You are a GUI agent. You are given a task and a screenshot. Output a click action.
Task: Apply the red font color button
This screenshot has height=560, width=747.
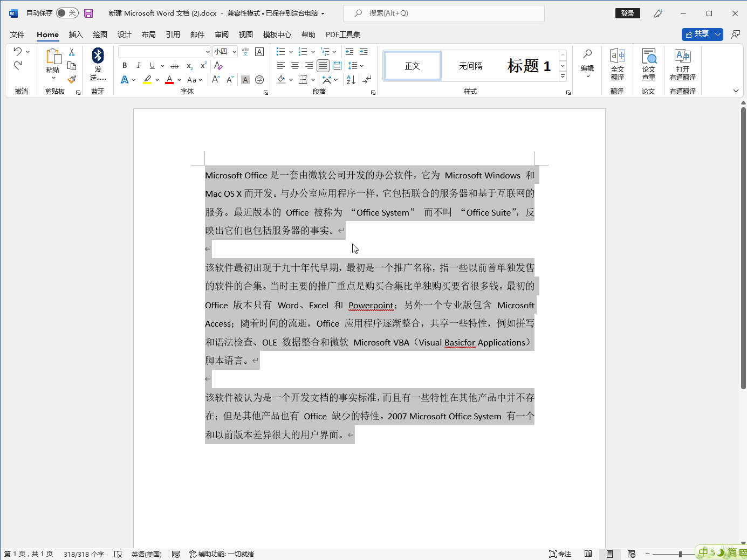(x=169, y=80)
